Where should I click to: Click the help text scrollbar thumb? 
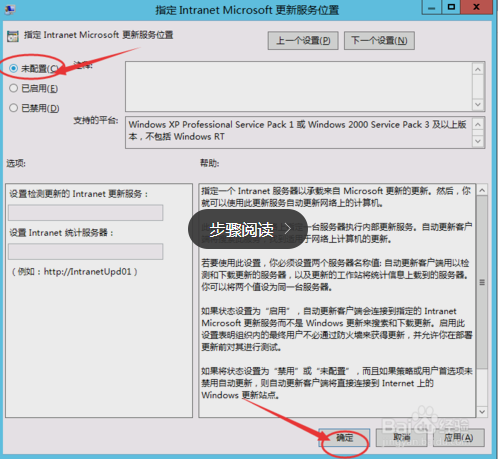[x=482, y=282]
